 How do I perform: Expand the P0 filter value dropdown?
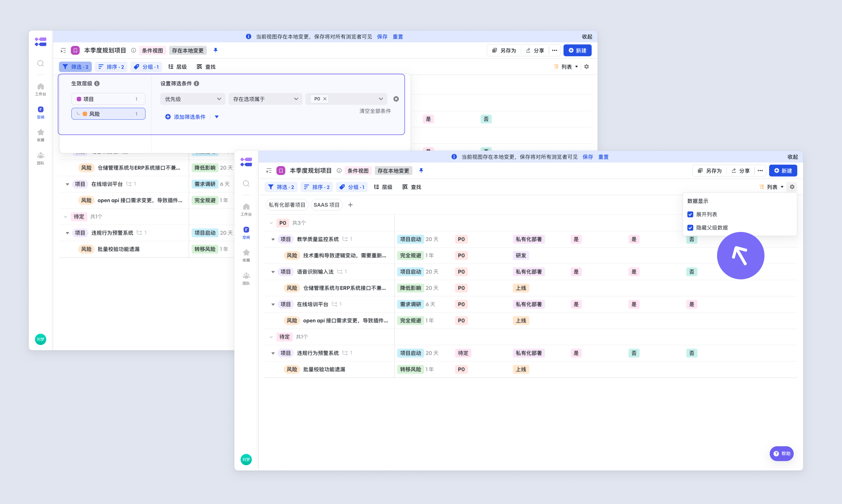tap(381, 99)
